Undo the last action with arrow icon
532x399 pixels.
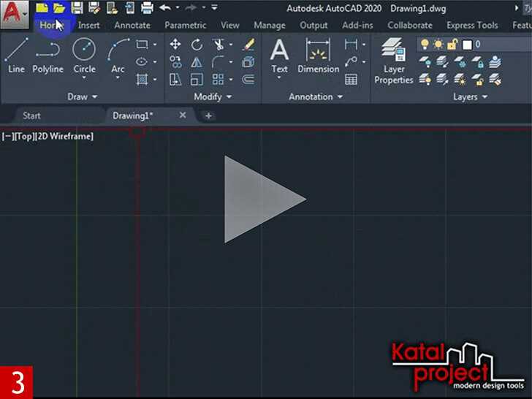165,7
